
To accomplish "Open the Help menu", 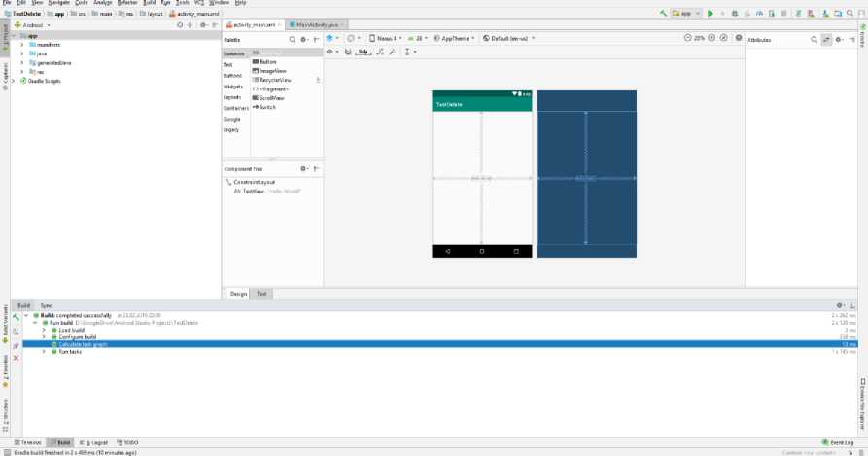I will (x=240, y=3).
